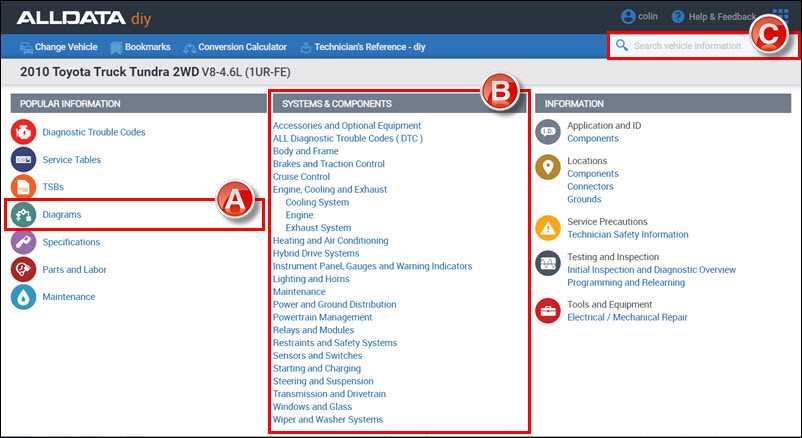Click the green Diagrams icon
802x438 pixels.
pos(24,214)
